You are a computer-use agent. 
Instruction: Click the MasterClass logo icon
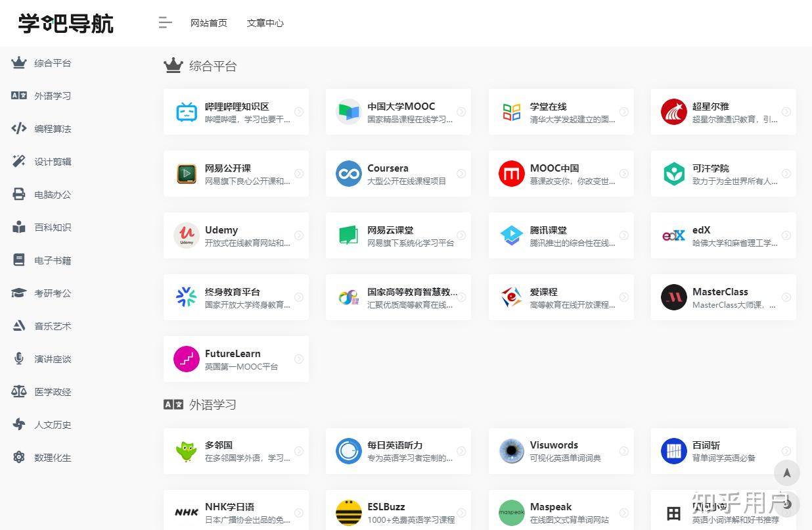(673, 297)
